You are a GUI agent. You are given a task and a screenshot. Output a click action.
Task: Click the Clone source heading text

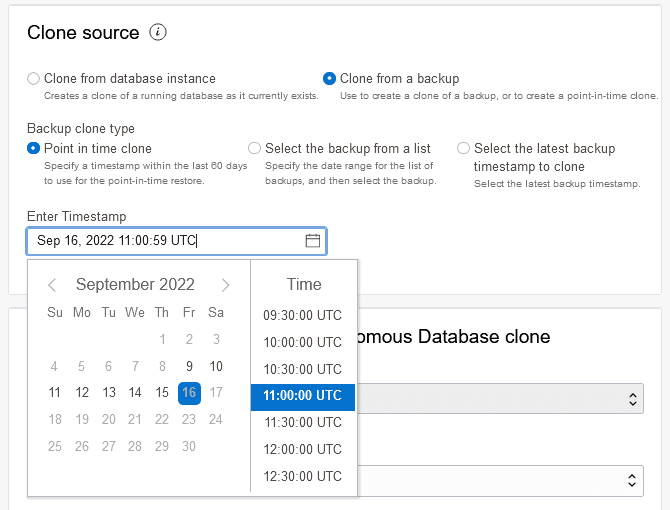83,32
